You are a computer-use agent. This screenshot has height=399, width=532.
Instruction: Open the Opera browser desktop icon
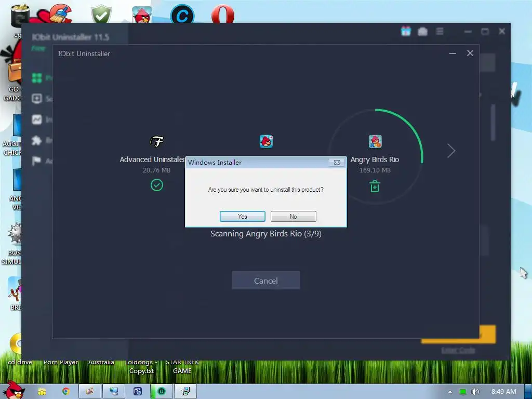click(223, 15)
